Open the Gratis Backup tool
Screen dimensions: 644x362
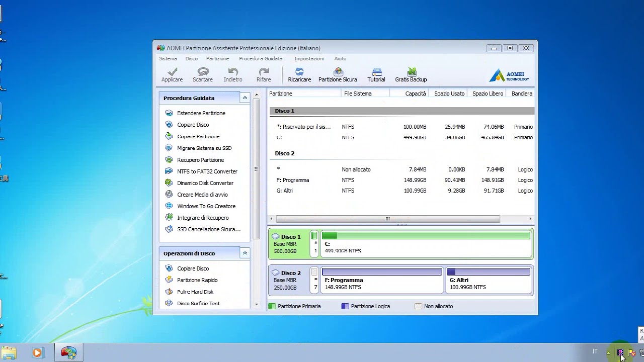(411, 75)
